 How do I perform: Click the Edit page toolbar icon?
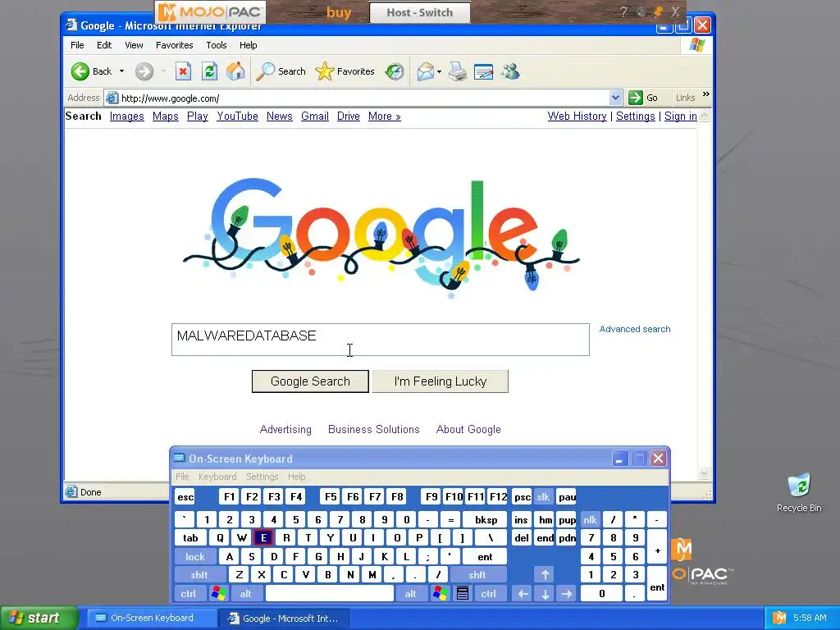(x=483, y=71)
